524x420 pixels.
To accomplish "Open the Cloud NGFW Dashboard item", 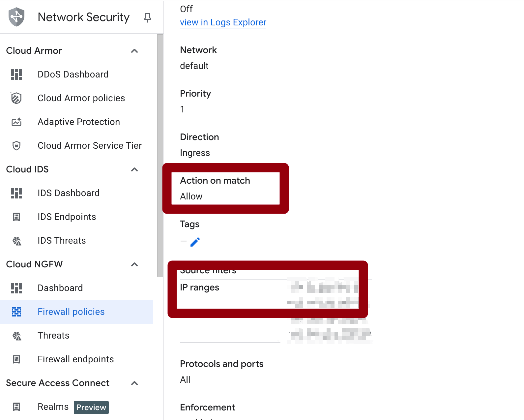I will pos(60,288).
